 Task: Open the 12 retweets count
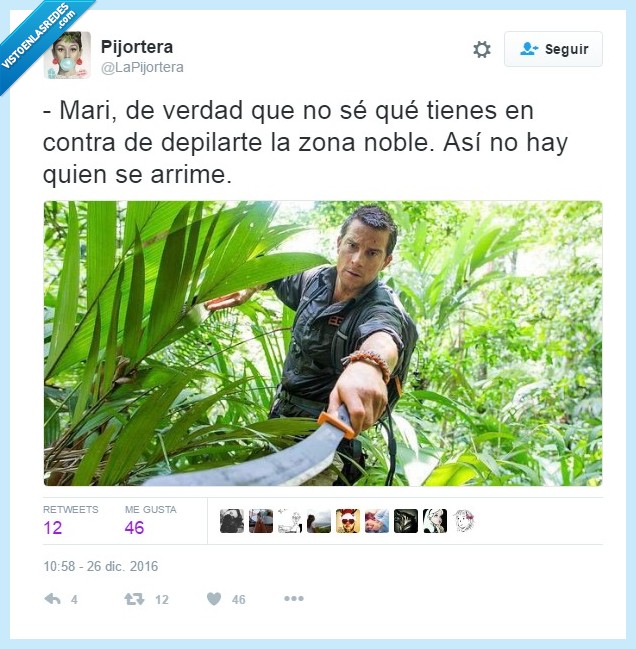pyautogui.click(x=53, y=528)
